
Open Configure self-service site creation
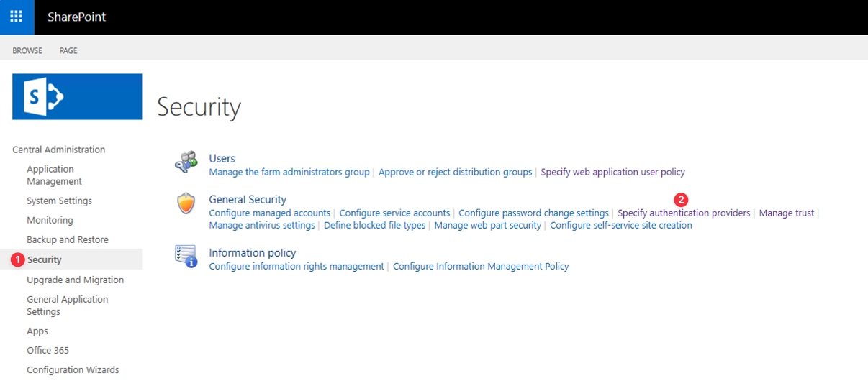pyautogui.click(x=620, y=225)
